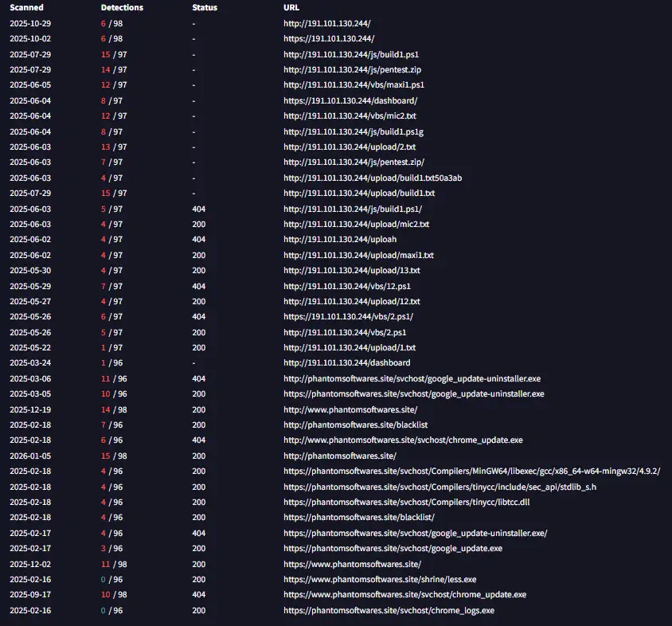
Task: Click the Scanned column header
Action: (26, 8)
